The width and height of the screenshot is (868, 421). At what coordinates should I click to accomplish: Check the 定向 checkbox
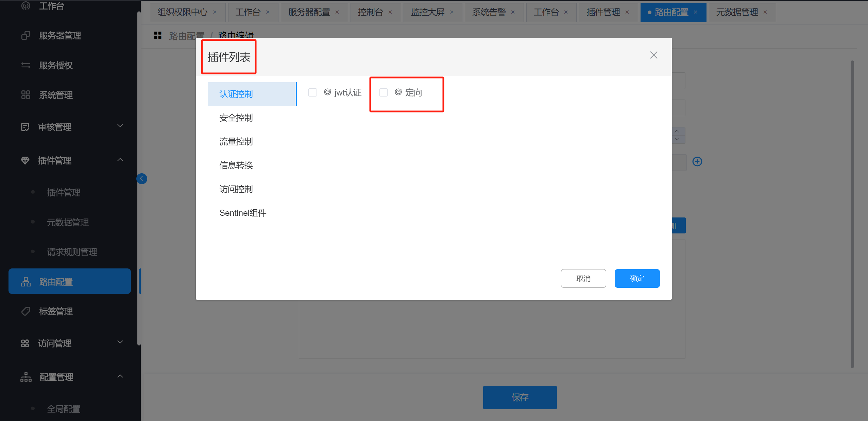(384, 92)
